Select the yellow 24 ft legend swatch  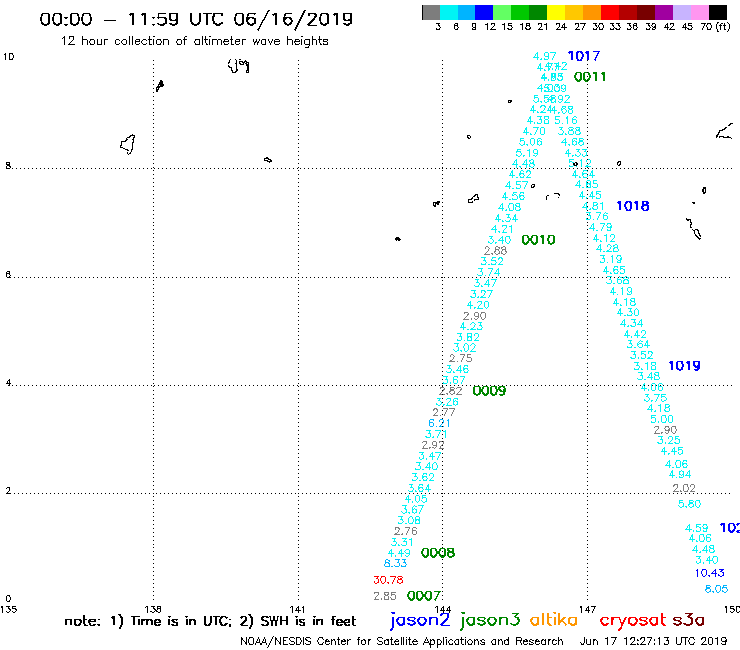(x=556, y=12)
